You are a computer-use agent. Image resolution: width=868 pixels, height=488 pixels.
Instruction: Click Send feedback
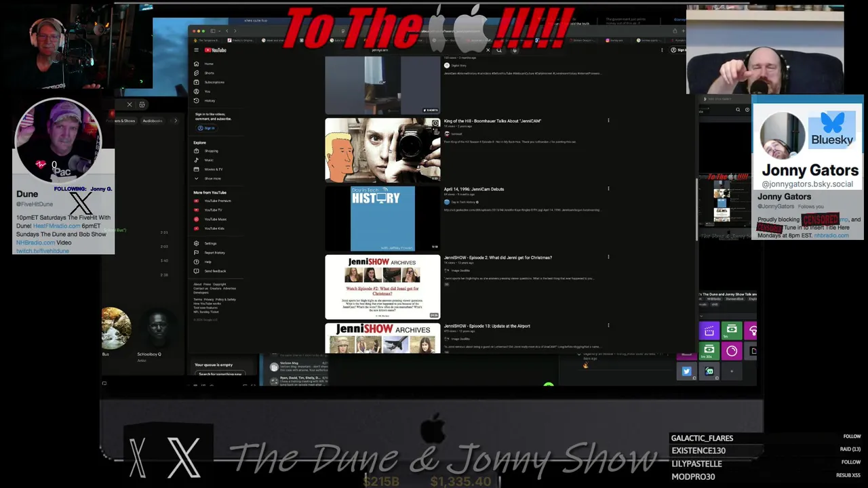tap(210, 271)
